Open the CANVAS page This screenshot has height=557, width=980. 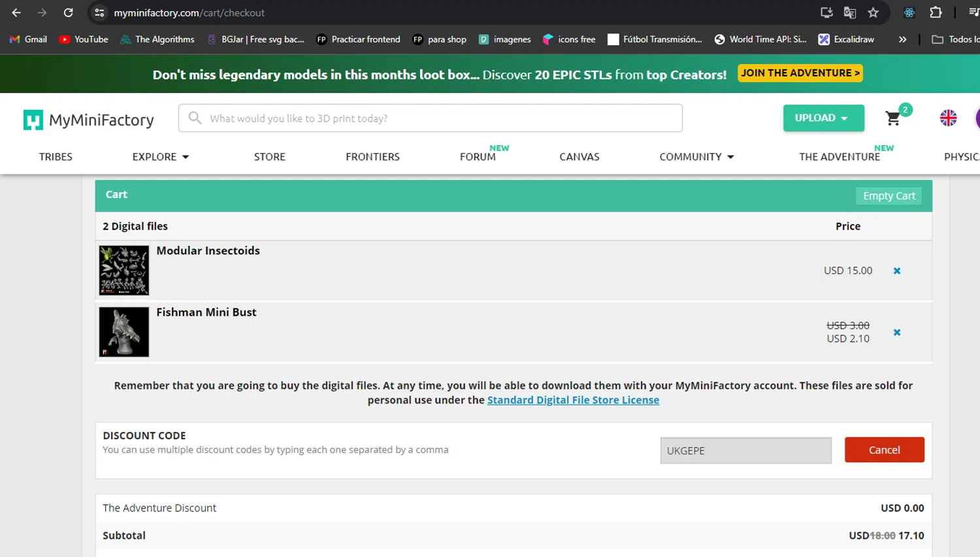[x=580, y=157]
